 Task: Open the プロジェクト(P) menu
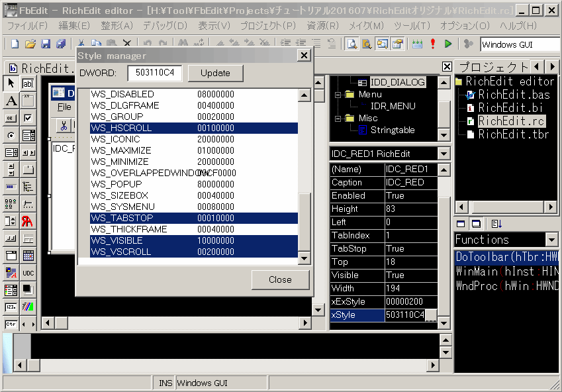(267, 26)
